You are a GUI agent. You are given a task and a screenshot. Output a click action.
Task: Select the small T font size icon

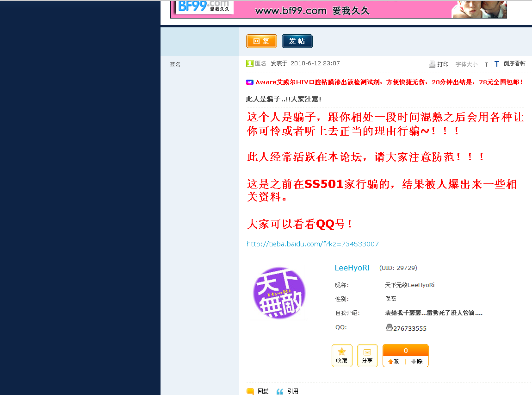tap(486, 65)
